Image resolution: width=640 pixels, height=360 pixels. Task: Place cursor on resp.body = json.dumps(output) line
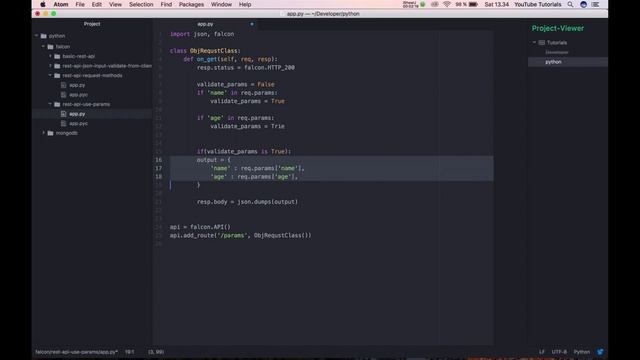point(247,202)
